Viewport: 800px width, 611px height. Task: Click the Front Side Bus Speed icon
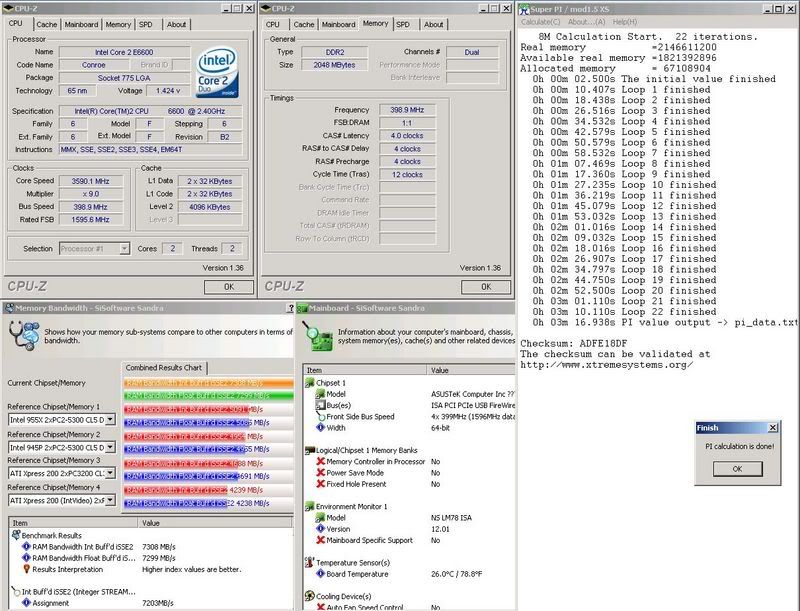(320, 417)
